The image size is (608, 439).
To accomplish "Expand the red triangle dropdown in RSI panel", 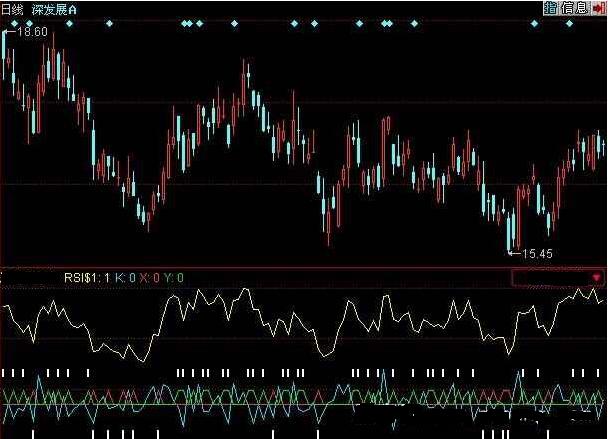I will (x=597, y=277).
